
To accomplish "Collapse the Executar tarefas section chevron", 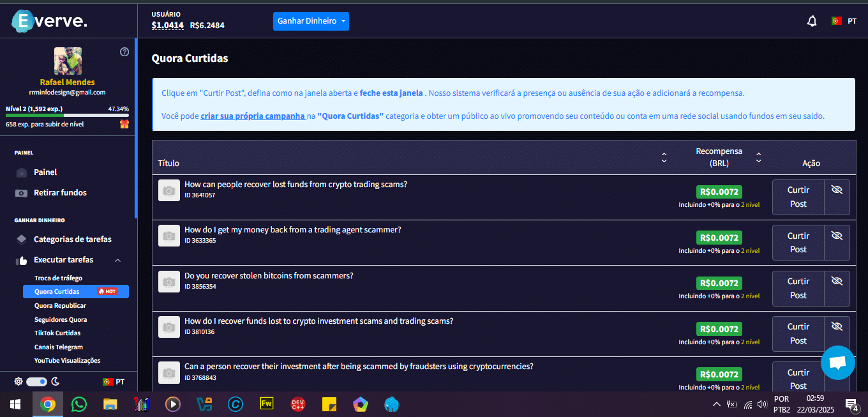I will click(117, 260).
